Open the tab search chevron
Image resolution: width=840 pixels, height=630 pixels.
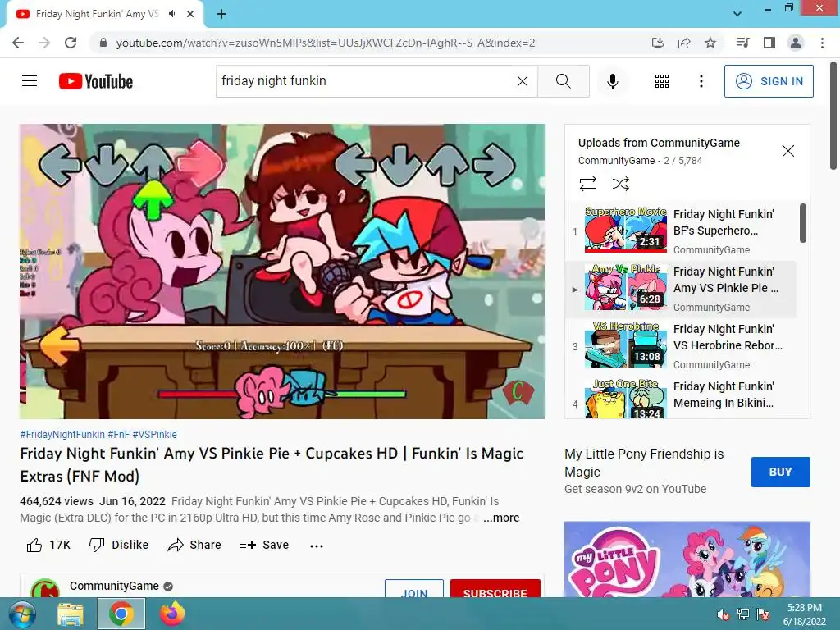(737, 14)
